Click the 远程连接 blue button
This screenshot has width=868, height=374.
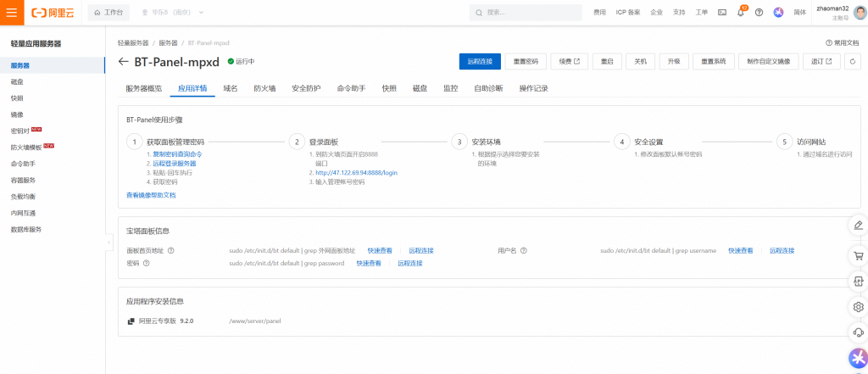point(480,62)
